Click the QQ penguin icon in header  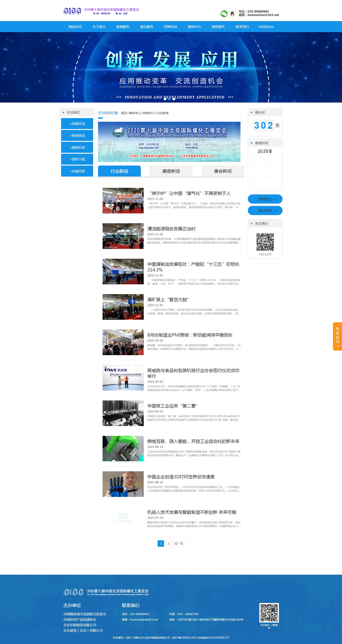pyautogui.click(x=232, y=13)
